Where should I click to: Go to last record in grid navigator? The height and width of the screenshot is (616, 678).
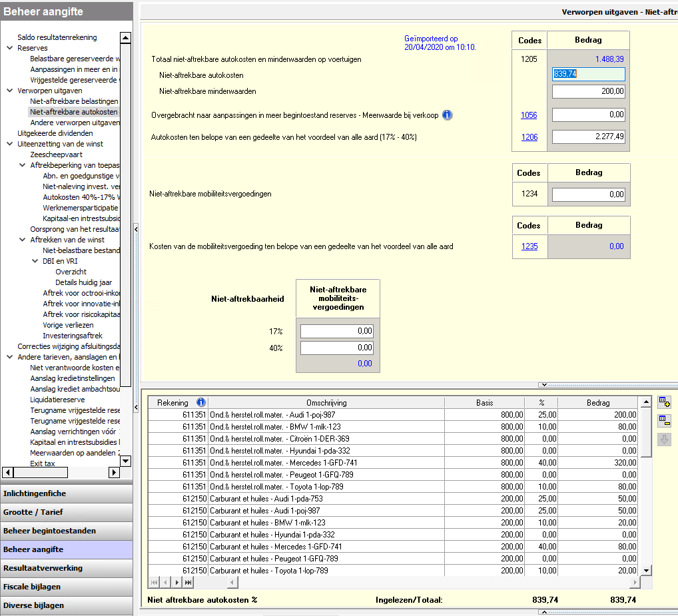coord(188,583)
